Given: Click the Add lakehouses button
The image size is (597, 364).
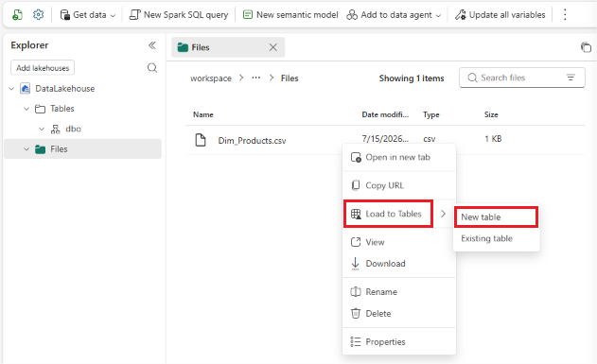Looking at the screenshot, I should (43, 68).
